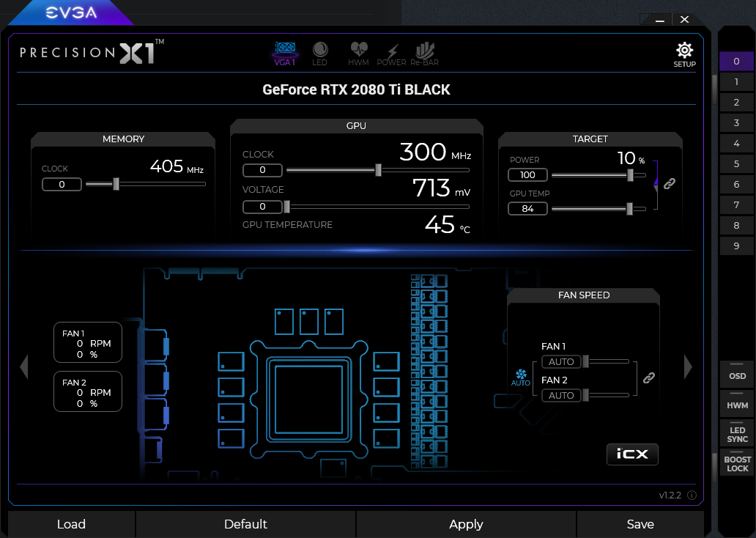Select profile 8
756x538 pixels.
736,225
